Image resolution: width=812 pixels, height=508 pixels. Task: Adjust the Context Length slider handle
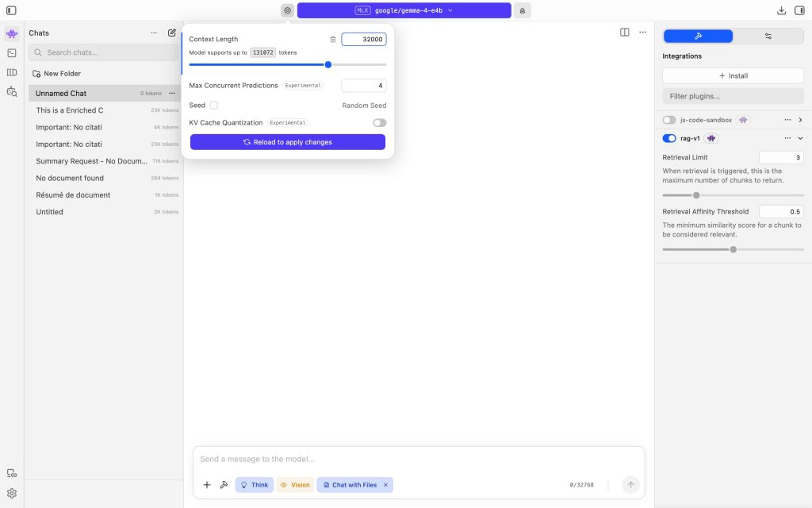pyautogui.click(x=327, y=65)
